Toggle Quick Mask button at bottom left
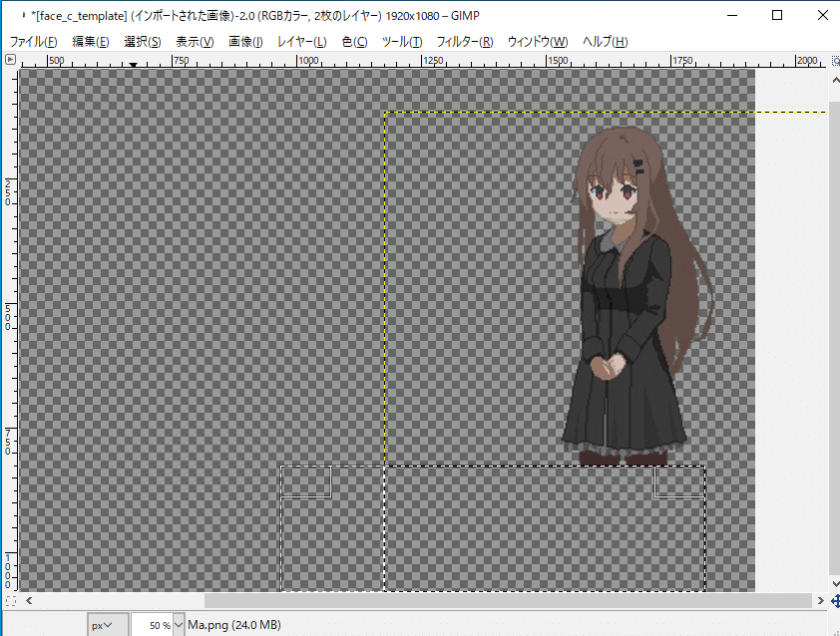Image resolution: width=840 pixels, height=636 pixels. tap(11, 601)
